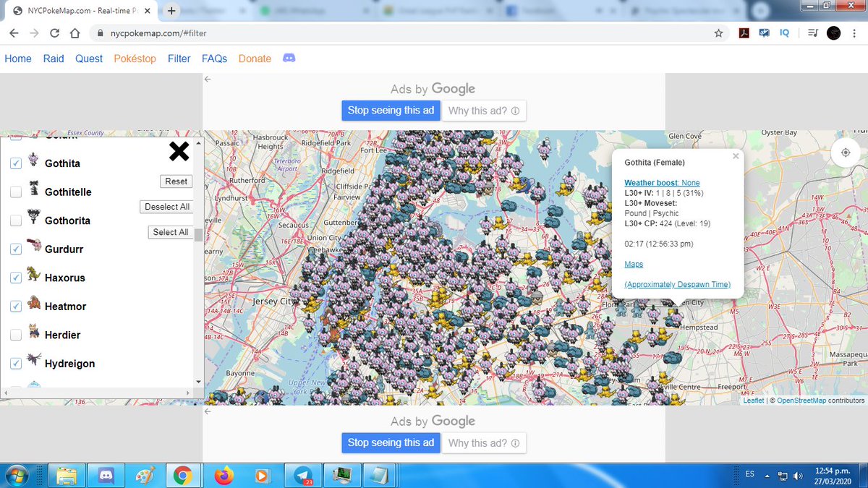Open the Home nav item
868x488 pixels.
coord(18,59)
